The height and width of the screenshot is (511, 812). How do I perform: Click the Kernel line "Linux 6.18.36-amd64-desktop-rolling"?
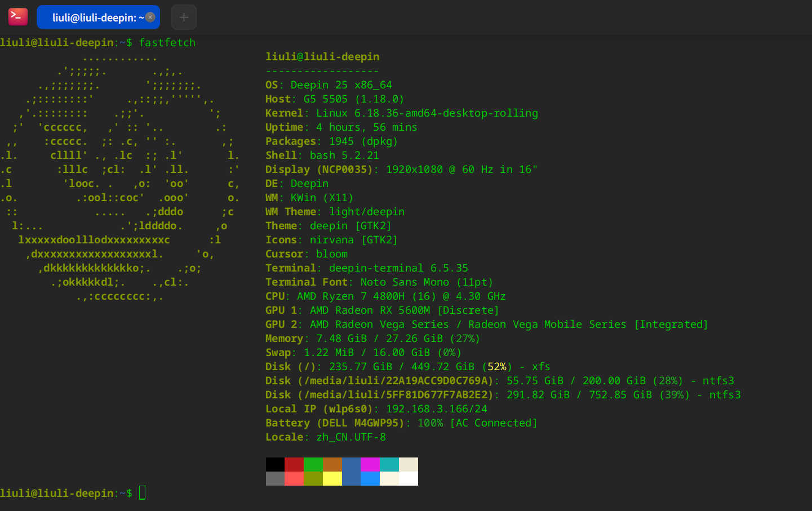pyautogui.click(x=402, y=113)
